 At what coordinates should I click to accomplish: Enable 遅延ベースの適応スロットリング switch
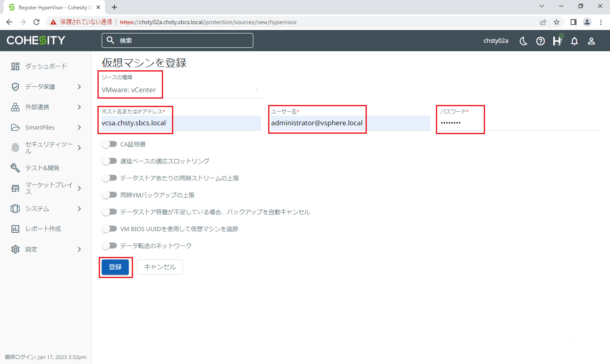[109, 161]
